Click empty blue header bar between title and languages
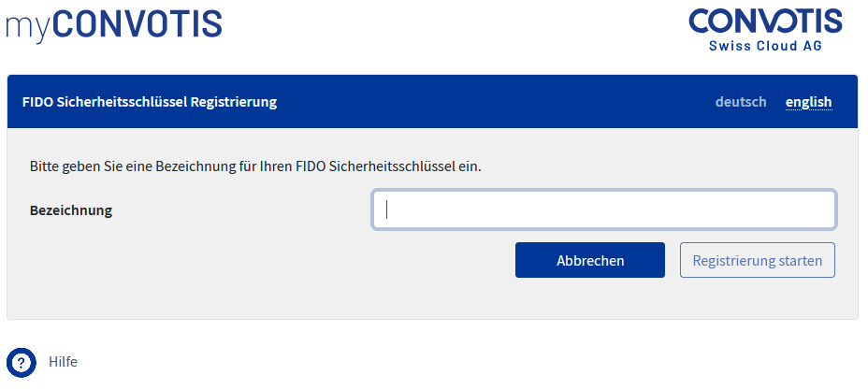This screenshot has height=390, width=868. pyautogui.click(x=496, y=102)
